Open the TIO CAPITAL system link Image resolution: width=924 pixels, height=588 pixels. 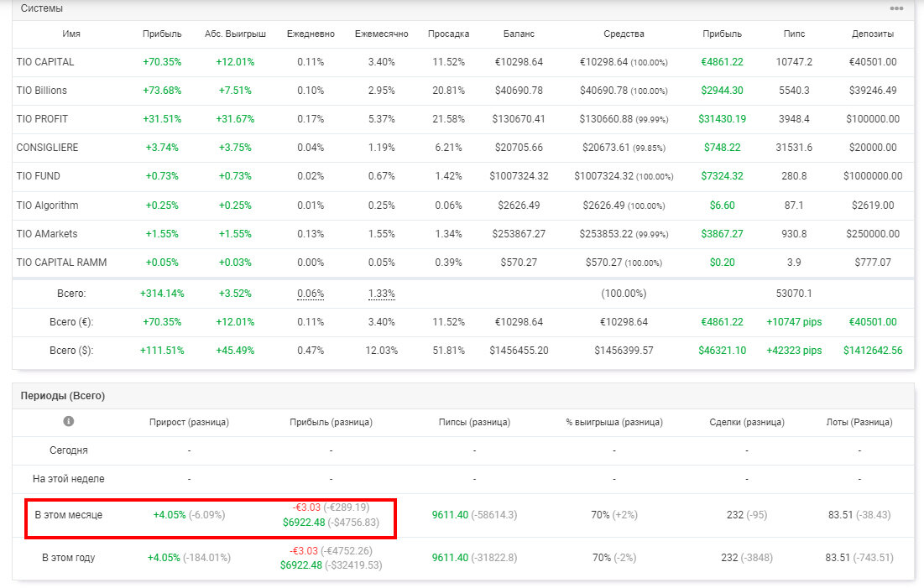coord(45,62)
